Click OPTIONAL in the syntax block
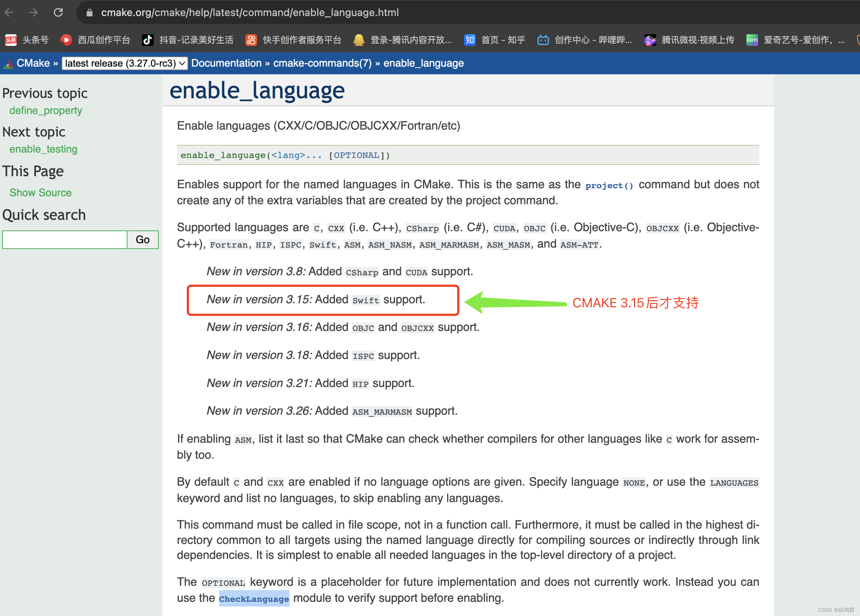 point(356,155)
